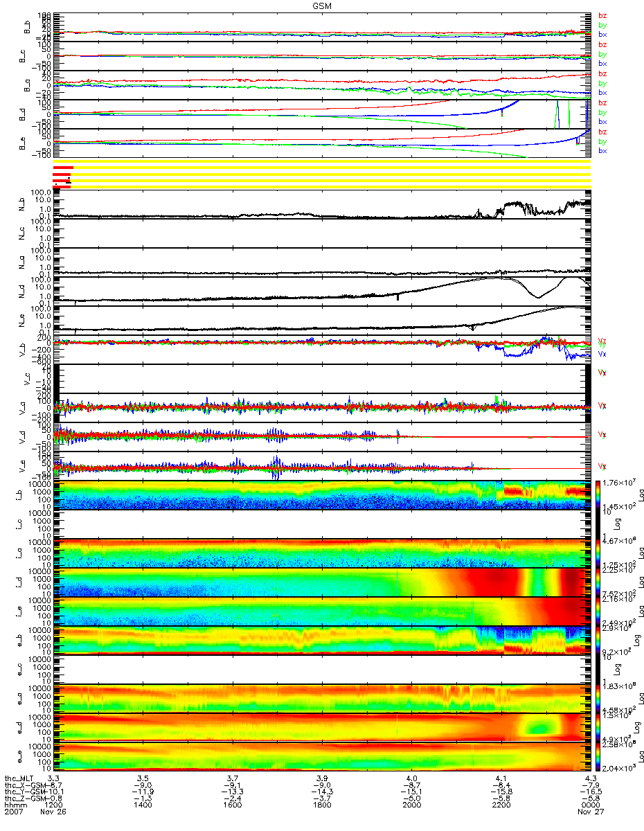Click the i_d ion spectrogram panel
Screen dimensions: 644x831
[x=322, y=582]
